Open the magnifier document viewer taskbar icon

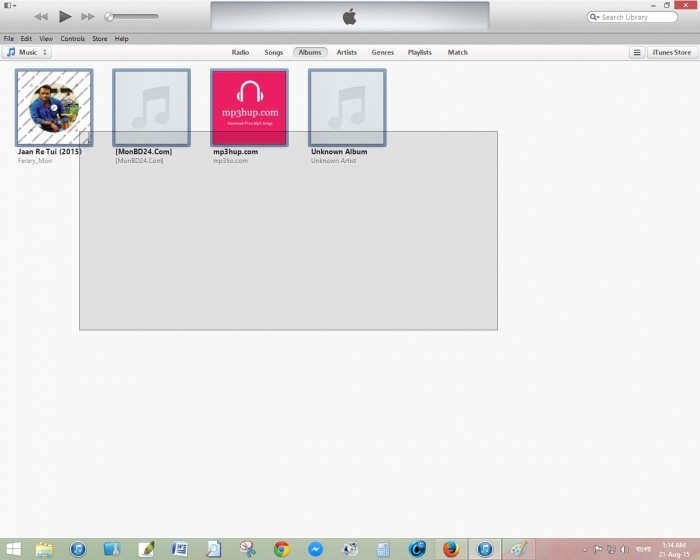213,549
